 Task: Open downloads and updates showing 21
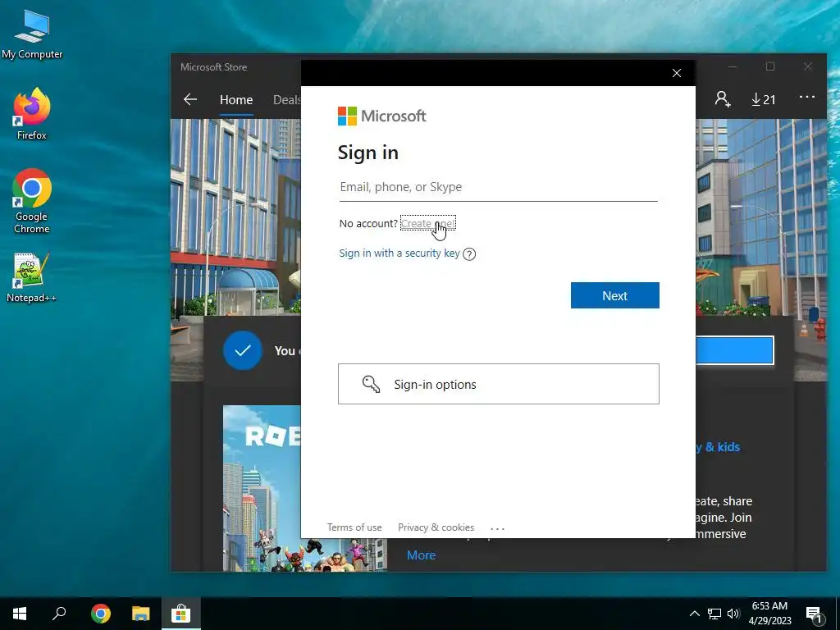pyautogui.click(x=764, y=99)
